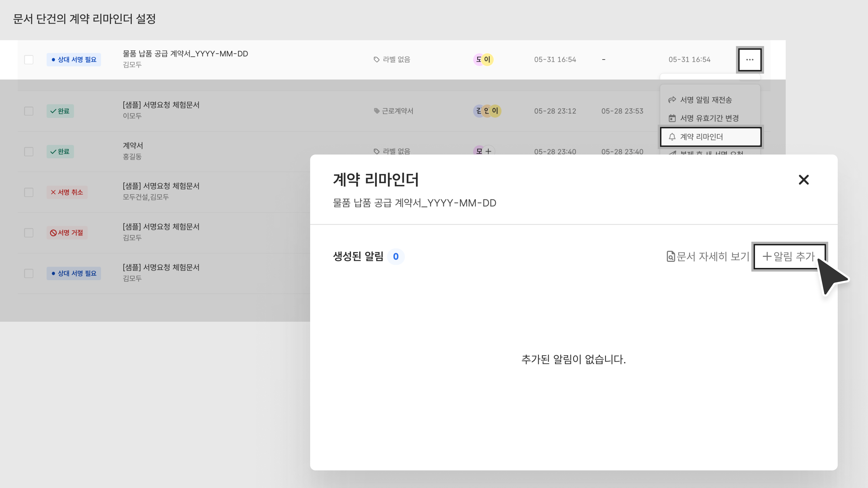This screenshot has width=868, height=488.
Task: Check the 물품 납품 공급 계약서 row checkbox
Action: (x=29, y=60)
